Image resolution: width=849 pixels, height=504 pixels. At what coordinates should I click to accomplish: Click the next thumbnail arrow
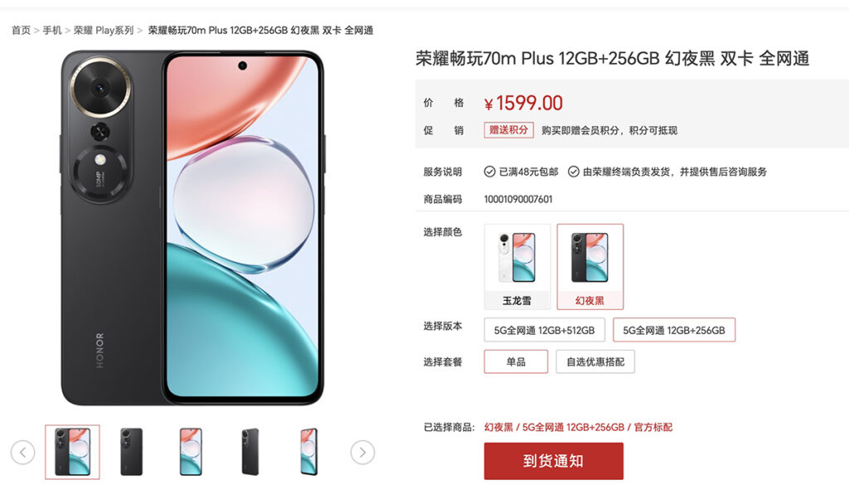click(362, 452)
